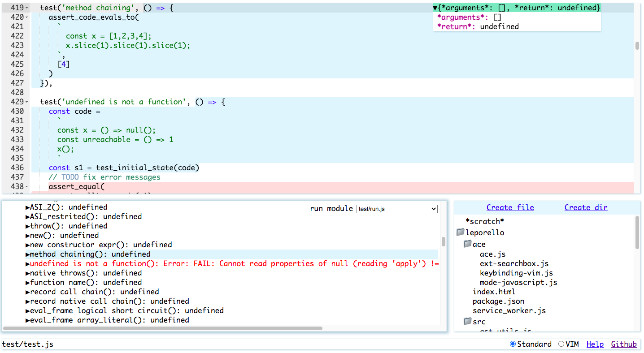Toggle fold marker beside line 429
644x353 pixels.
(27, 102)
